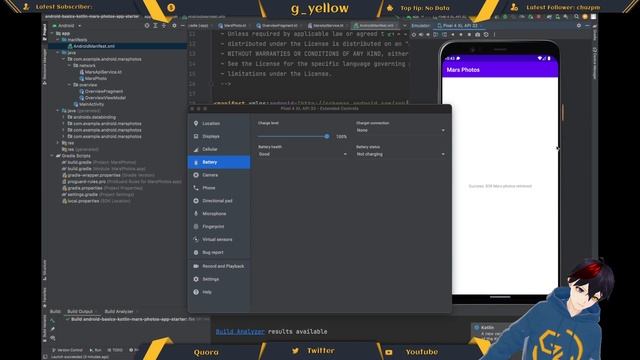
Task: Collapse the Gradle Scripts node
Action: (52, 156)
